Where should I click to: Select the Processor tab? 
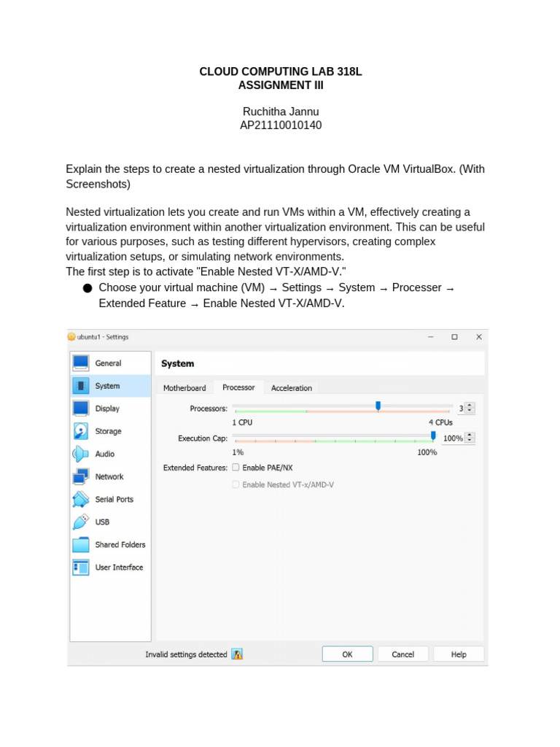238,387
